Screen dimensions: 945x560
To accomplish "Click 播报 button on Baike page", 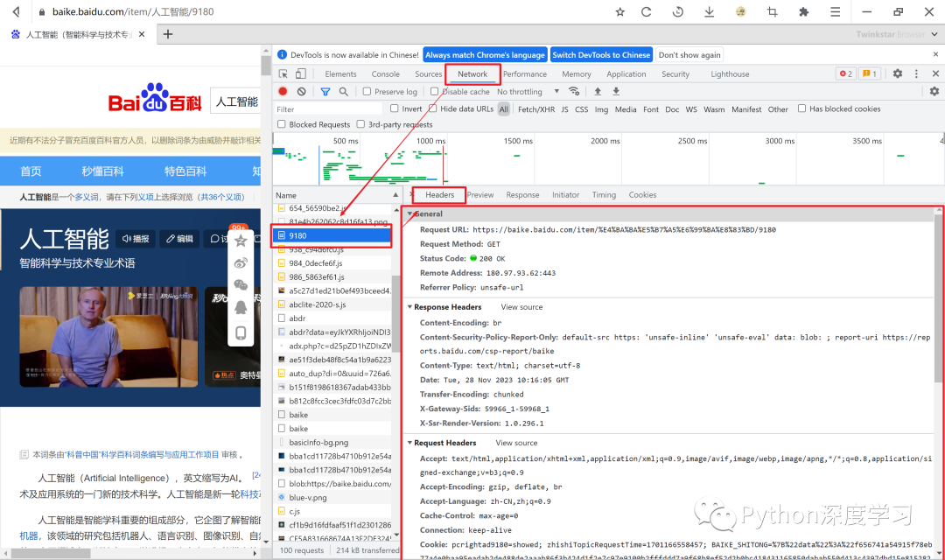I will [x=136, y=239].
